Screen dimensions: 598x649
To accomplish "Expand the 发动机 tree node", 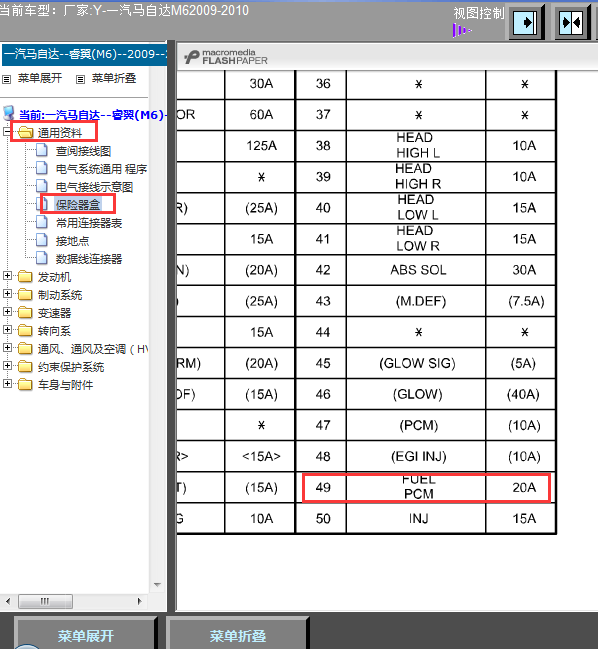I will pos(7,275).
